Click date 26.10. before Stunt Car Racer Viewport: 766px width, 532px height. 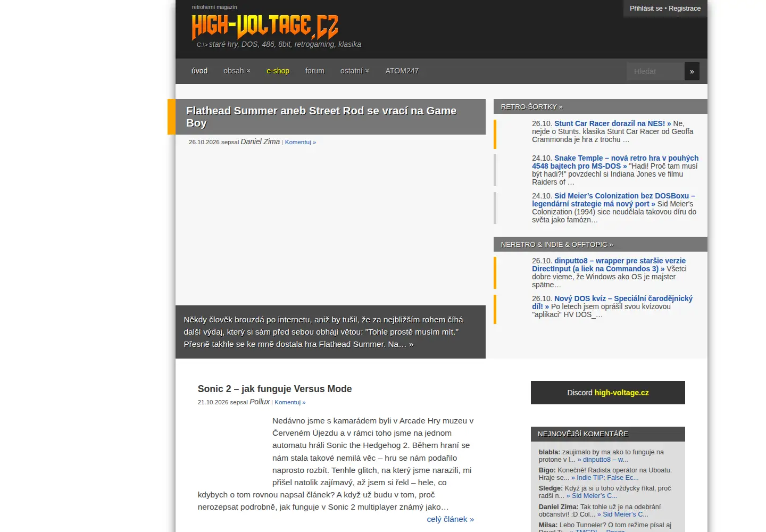(542, 123)
